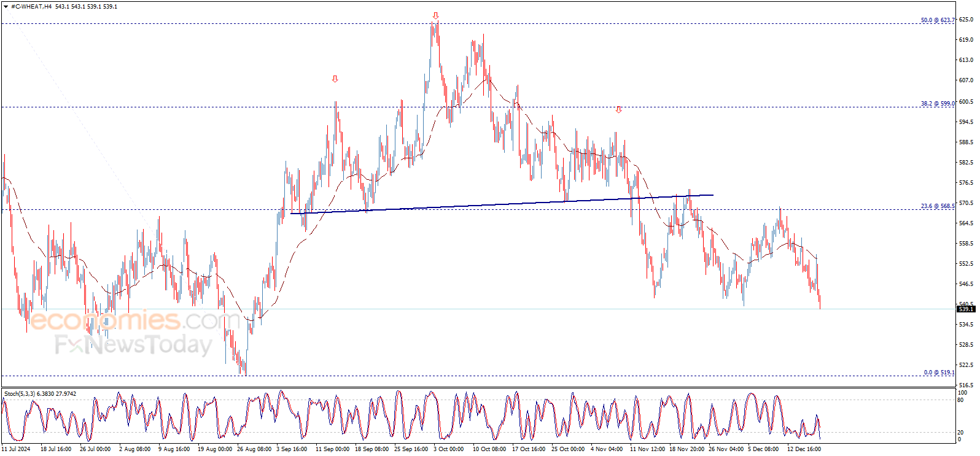Image resolution: width=980 pixels, height=456 pixels.
Task: Click the 552.5 price scale label
Action: pos(966,264)
